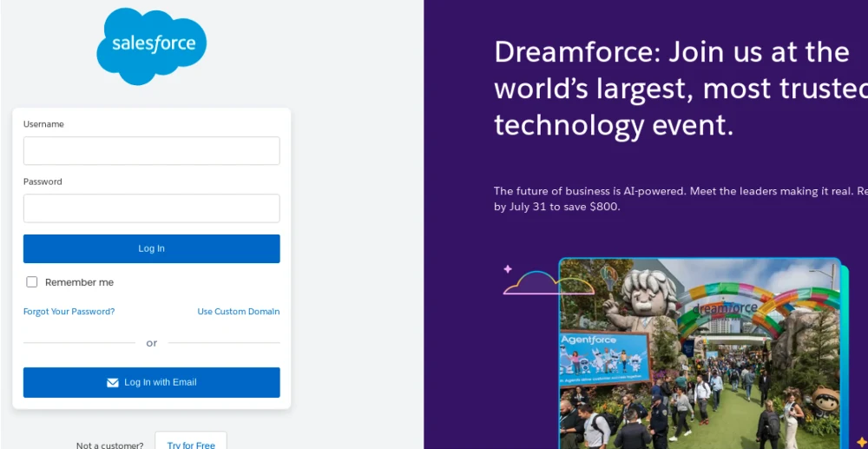This screenshot has width=868, height=449.
Task: Click the blue Log In button
Action: click(x=152, y=248)
